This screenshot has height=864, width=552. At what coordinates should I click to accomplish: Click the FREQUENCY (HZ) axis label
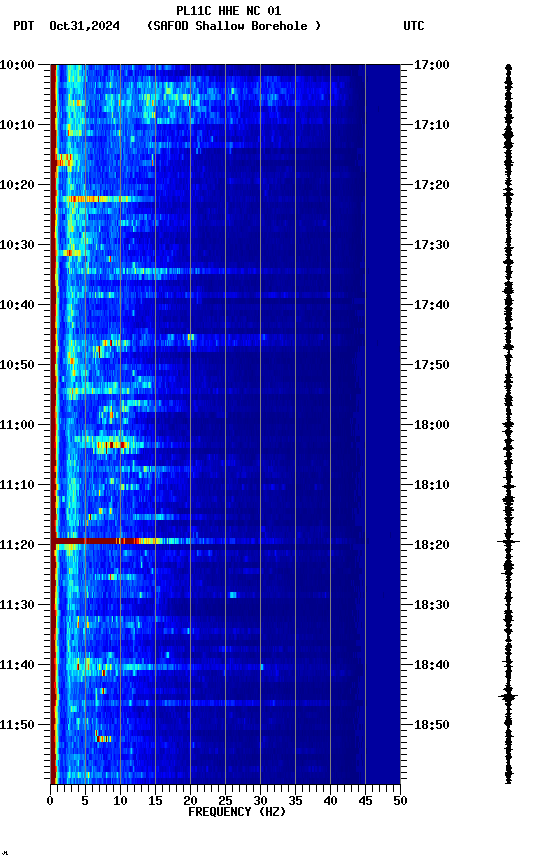[x=237, y=812]
